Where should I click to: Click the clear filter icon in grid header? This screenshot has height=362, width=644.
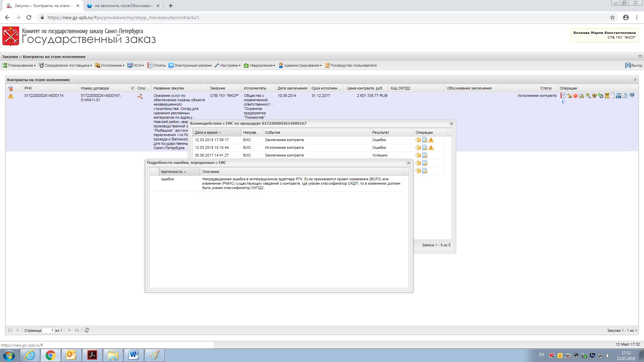10,88
